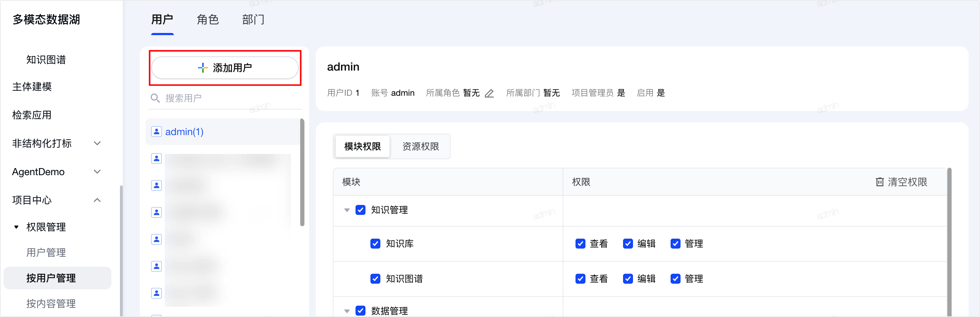The image size is (980, 317).
Task: Click the admin(1) user avatar icon
Action: [x=156, y=132]
